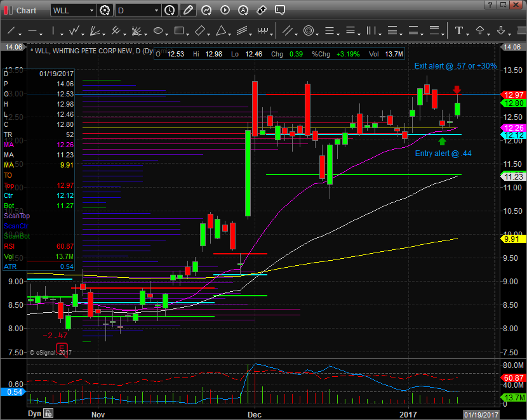The image size is (527, 420).
Task: Select the text annotation tool
Action: click(459, 30)
